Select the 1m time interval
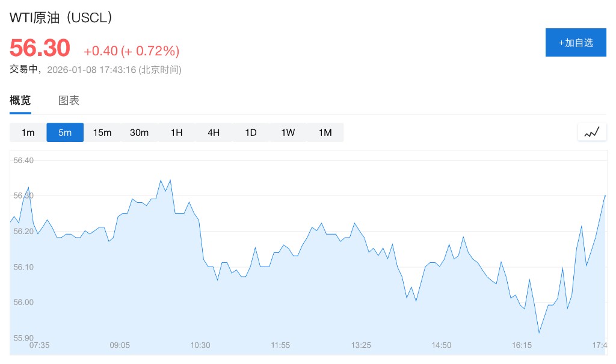 [x=28, y=132]
